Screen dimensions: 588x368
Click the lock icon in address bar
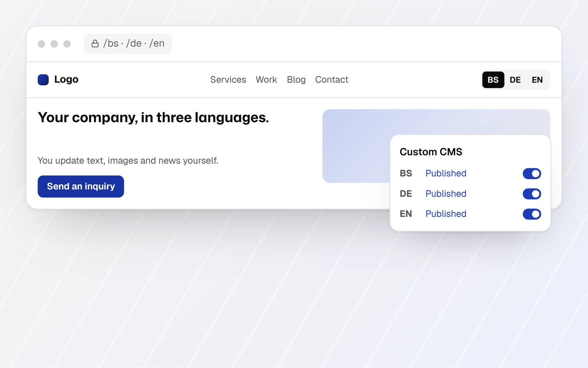pos(95,44)
